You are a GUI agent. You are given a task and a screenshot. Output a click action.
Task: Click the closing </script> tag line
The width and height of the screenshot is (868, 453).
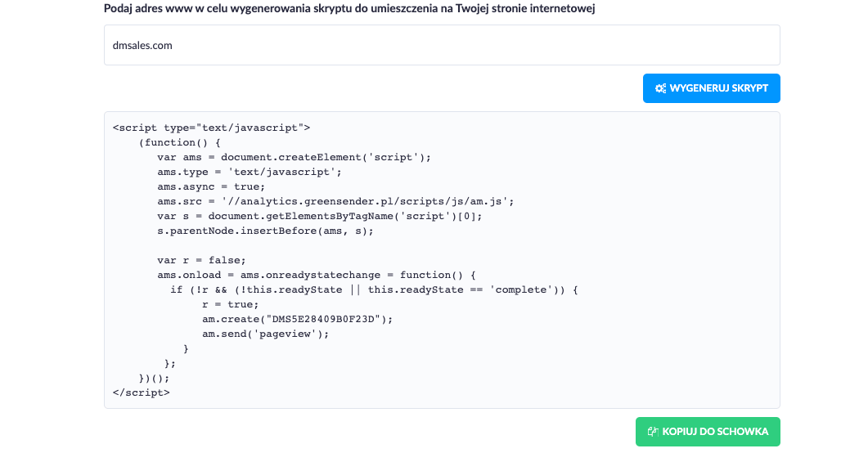(142, 392)
